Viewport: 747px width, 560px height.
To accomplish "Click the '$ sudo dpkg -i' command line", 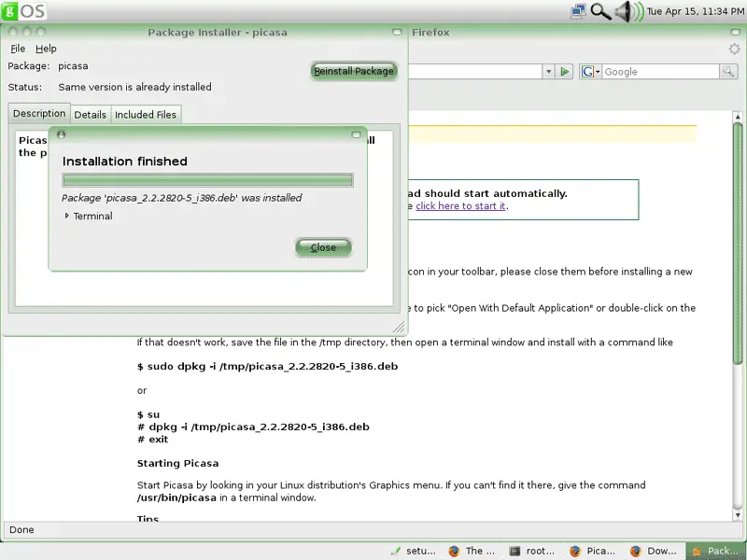I will [267, 366].
